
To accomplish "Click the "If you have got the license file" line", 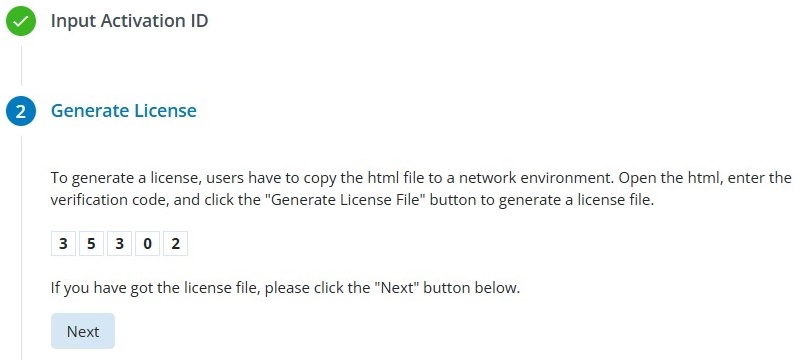I will pos(285,288).
